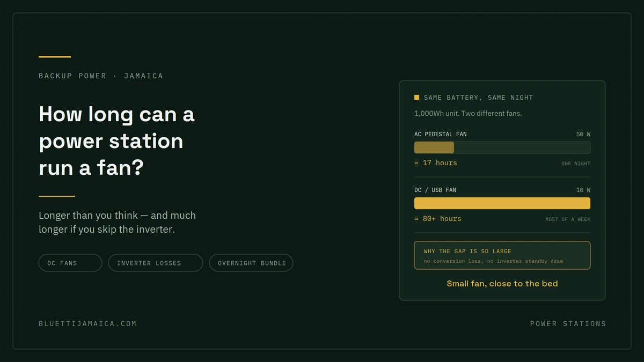The height and width of the screenshot is (362, 644).
Task: Click 'Small fan, close to the bed' text
Action: (x=502, y=283)
